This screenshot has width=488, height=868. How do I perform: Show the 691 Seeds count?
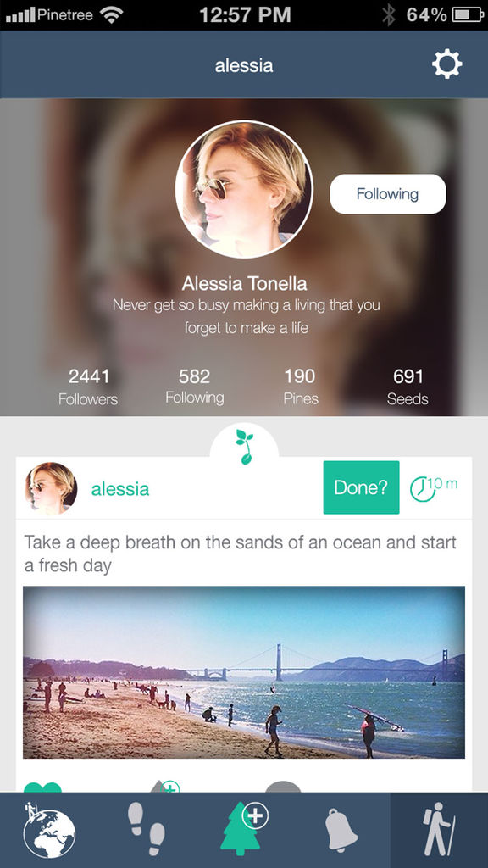click(408, 387)
